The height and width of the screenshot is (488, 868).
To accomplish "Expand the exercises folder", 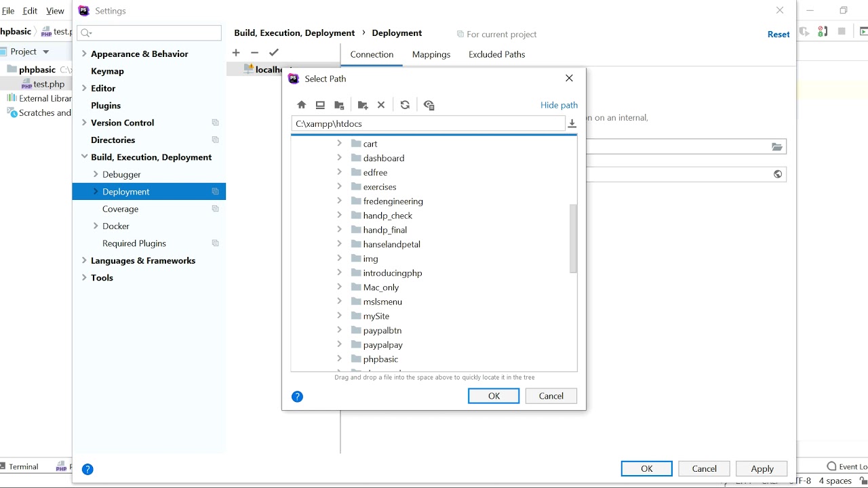I will tap(340, 186).
